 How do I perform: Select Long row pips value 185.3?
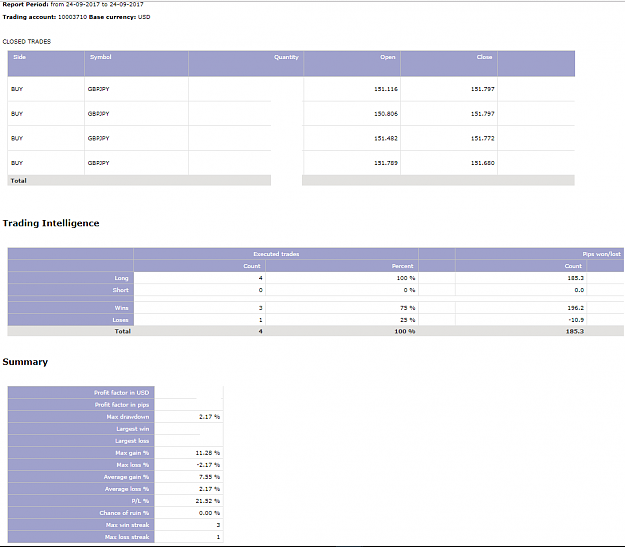click(x=576, y=278)
